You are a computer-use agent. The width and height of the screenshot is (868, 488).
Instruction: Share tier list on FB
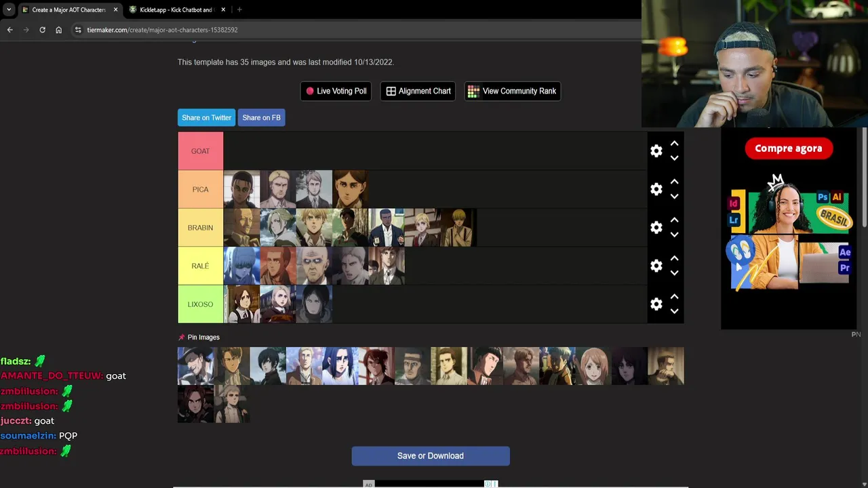click(x=261, y=117)
